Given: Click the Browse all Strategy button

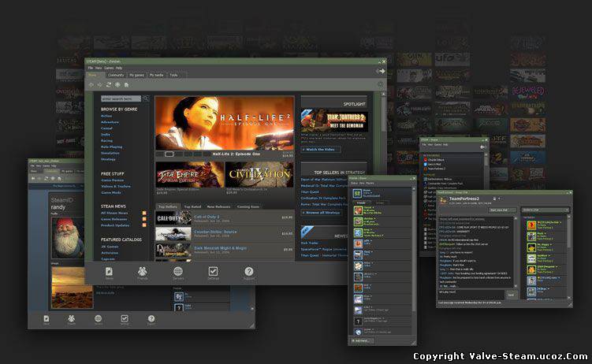Looking at the screenshot, I should 322,213.
